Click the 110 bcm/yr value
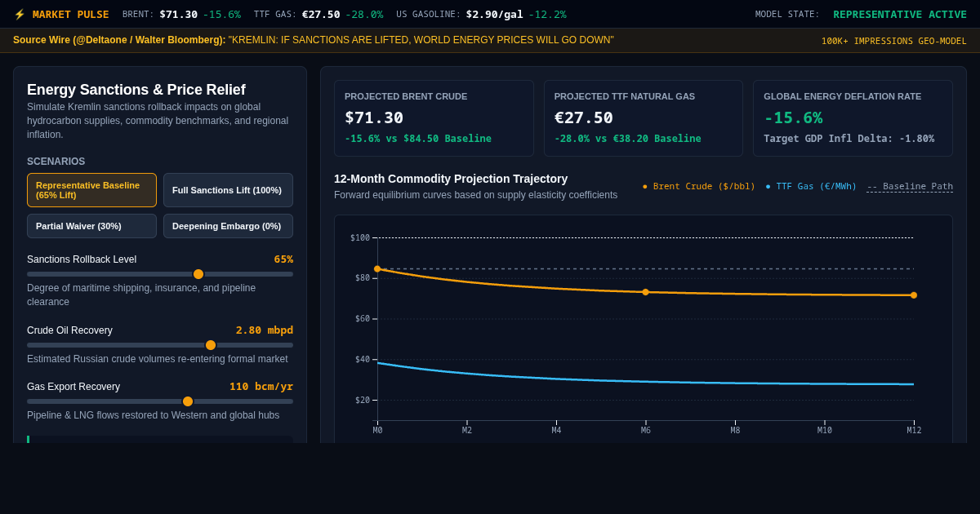The image size is (980, 514). [261, 387]
